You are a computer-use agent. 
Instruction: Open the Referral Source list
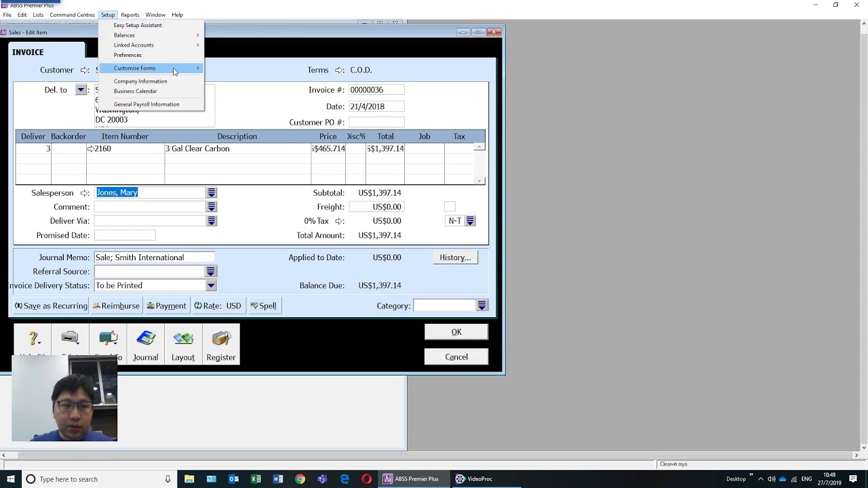tap(211, 272)
